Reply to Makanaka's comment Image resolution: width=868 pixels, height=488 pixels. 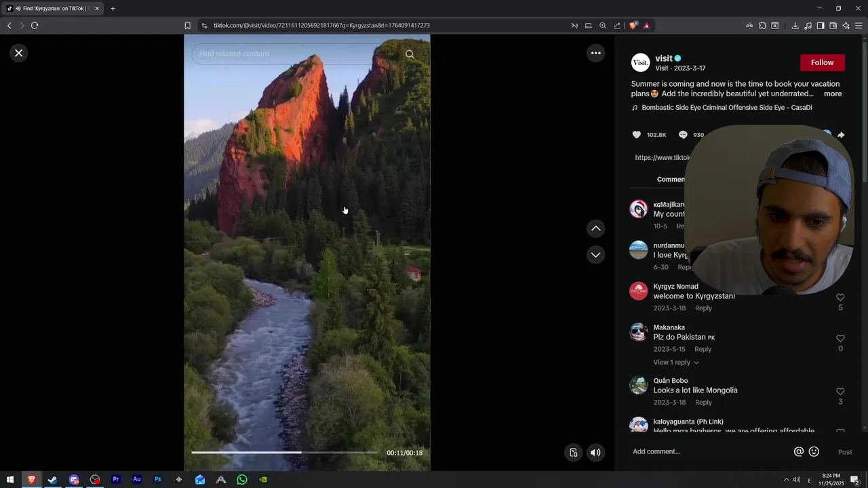(703, 349)
